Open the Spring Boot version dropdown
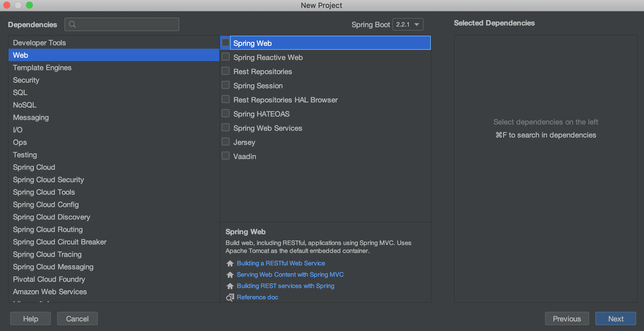This screenshot has width=644, height=331. [408, 24]
